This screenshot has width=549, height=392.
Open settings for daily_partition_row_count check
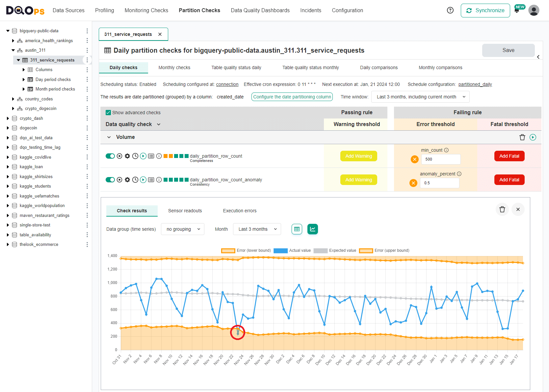pyautogui.click(x=127, y=156)
